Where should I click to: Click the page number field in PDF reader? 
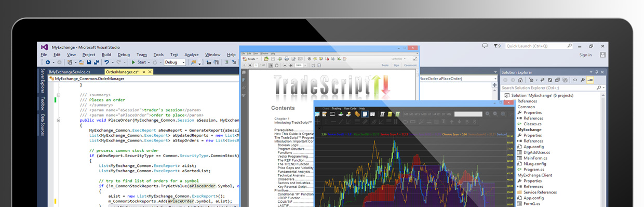tap(256, 66)
